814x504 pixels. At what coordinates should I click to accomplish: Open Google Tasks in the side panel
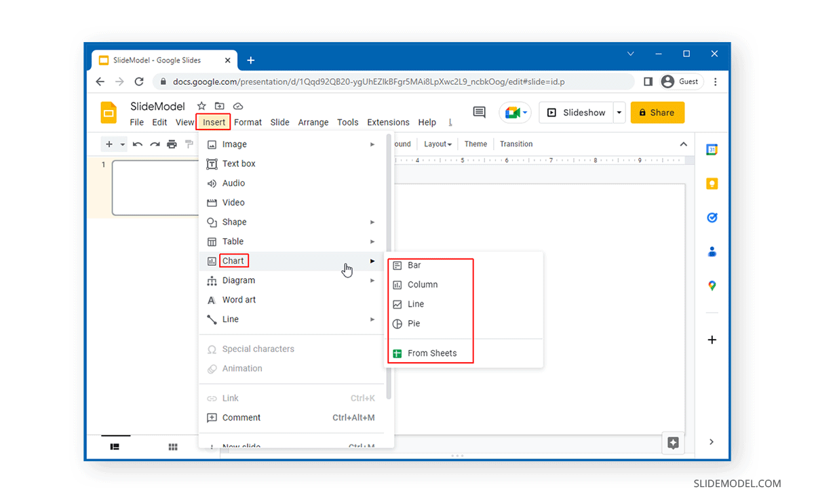tap(711, 217)
